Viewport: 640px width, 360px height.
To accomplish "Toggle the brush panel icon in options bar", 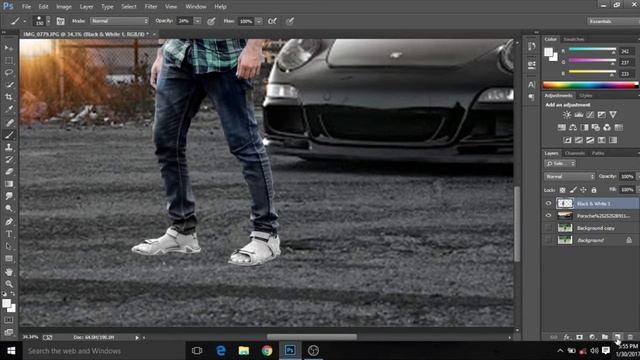I will pos(60,21).
